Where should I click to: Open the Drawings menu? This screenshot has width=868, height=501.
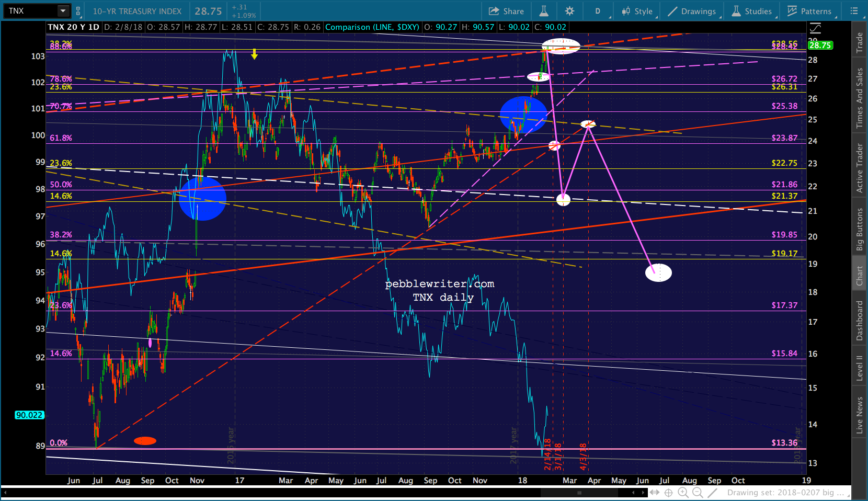tap(692, 11)
